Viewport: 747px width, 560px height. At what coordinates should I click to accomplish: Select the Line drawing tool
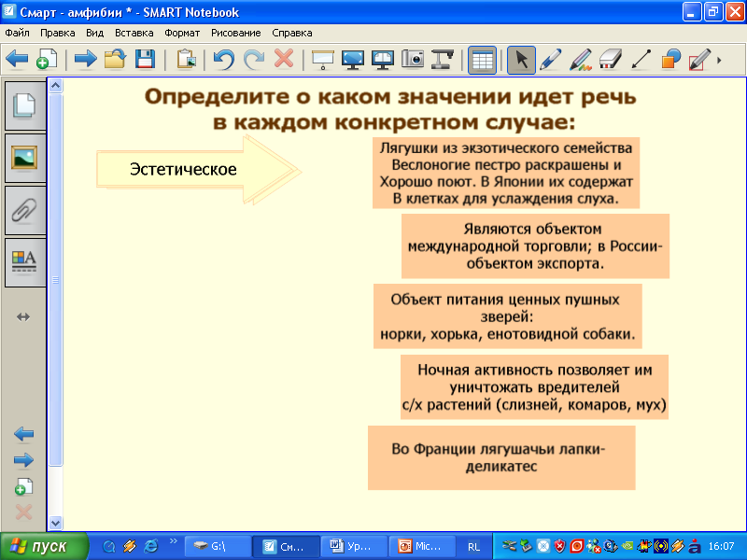641,60
